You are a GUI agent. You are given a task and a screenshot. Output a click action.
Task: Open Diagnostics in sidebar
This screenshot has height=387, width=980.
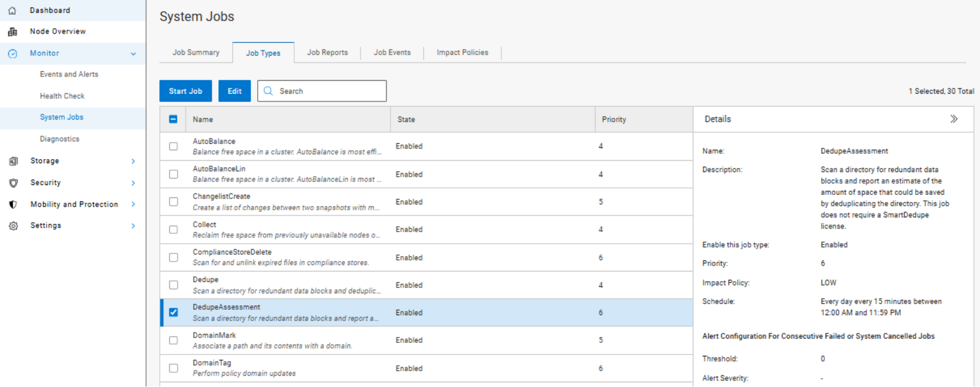(x=60, y=139)
